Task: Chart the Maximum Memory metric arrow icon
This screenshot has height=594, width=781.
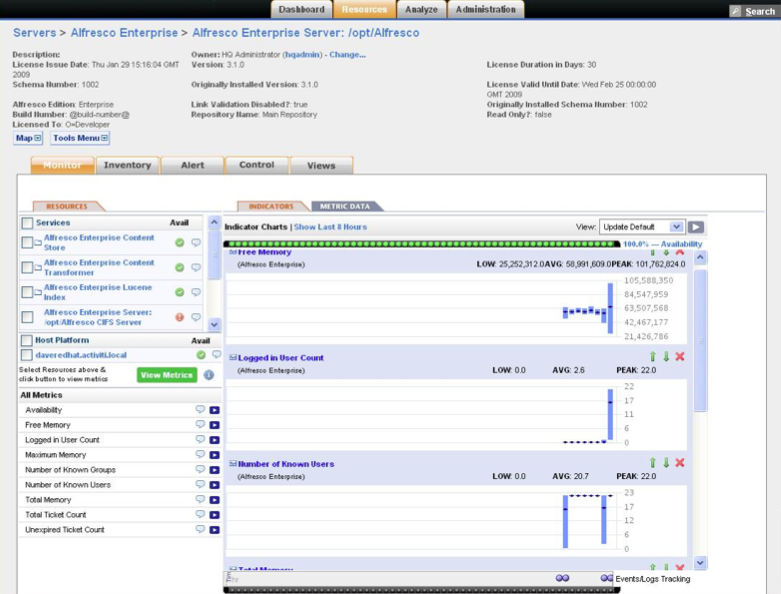Action: pos(215,455)
